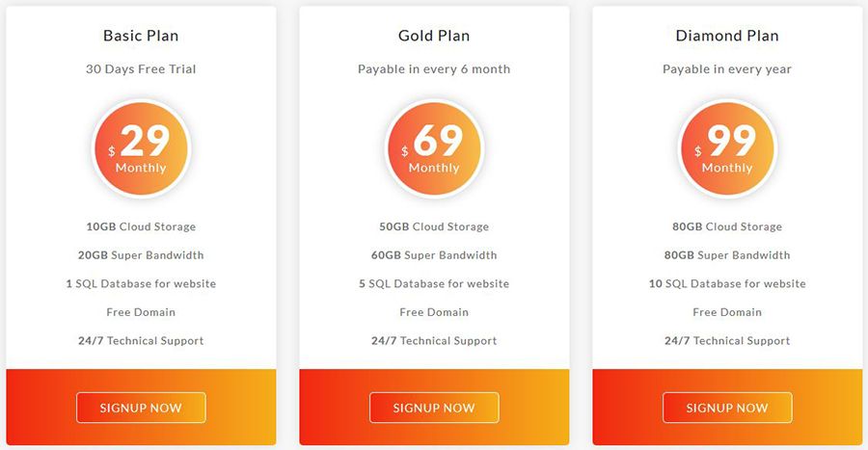Click 10GB Cloud Storage feature

141,227
